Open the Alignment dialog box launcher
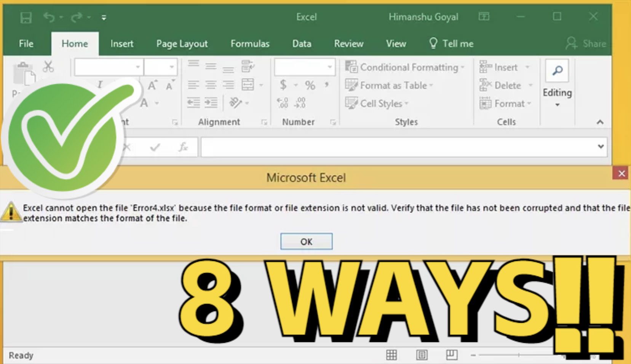 (x=265, y=122)
